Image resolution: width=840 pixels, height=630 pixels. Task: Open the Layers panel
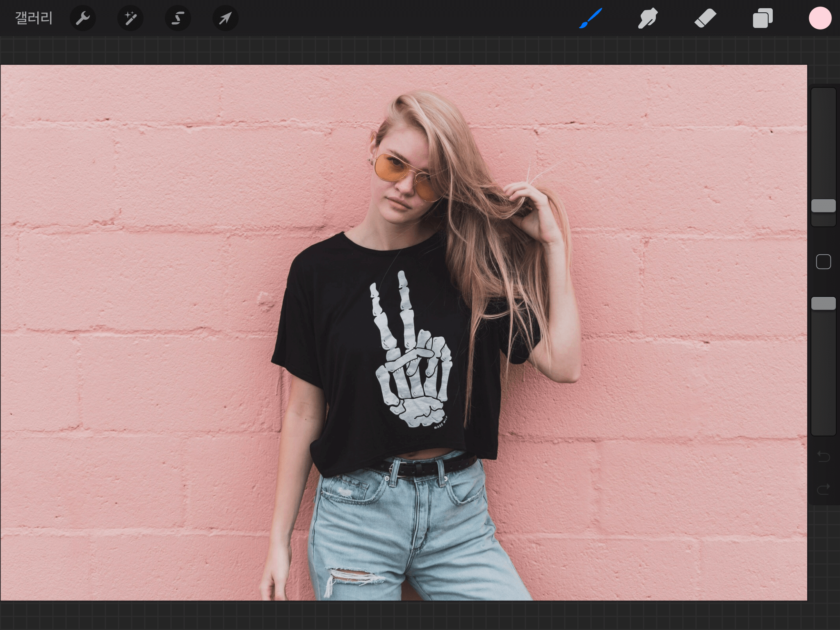click(x=762, y=18)
